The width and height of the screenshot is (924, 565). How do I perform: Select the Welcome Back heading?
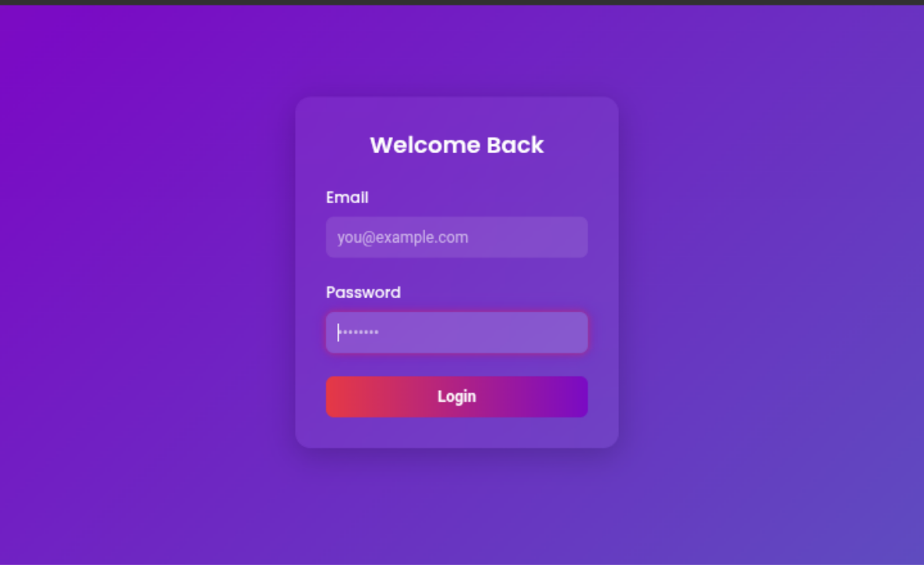coord(457,145)
